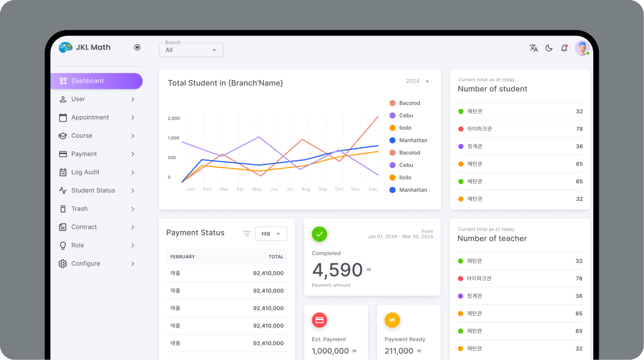This screenshot has height=360, width=644.
Task: Select the first 매출 row in Payment Status
Action: 227,273
